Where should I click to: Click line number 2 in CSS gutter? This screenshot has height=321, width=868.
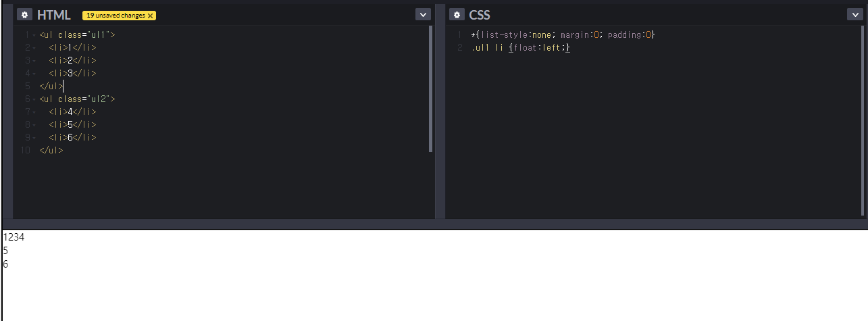(460, 47)
